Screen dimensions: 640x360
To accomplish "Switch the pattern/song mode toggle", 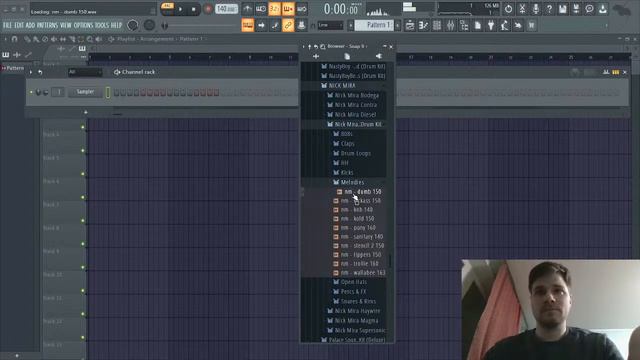I will pyautogui.click(x=167, y=9).
